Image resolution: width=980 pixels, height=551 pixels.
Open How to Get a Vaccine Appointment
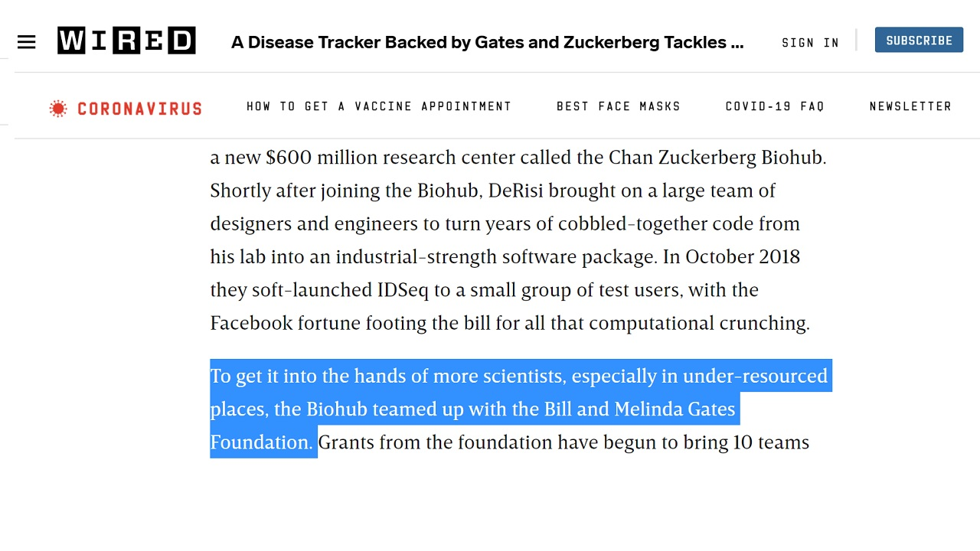[379, 106]
